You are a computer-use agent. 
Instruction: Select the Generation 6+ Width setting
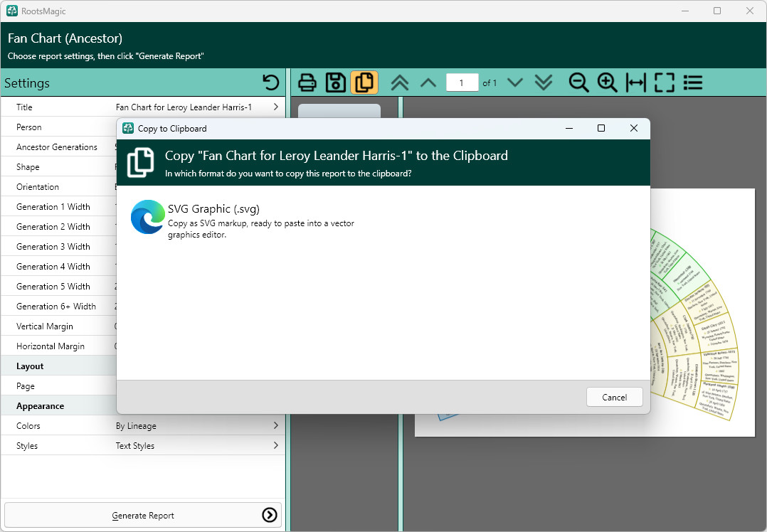pyautogui.click(x=58, y=306)
